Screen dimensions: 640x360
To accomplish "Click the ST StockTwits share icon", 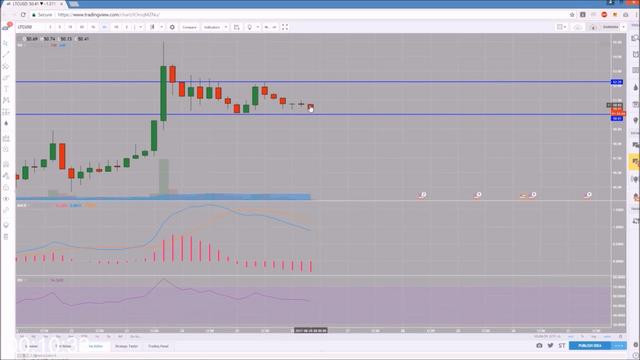I will click(562, 346).
